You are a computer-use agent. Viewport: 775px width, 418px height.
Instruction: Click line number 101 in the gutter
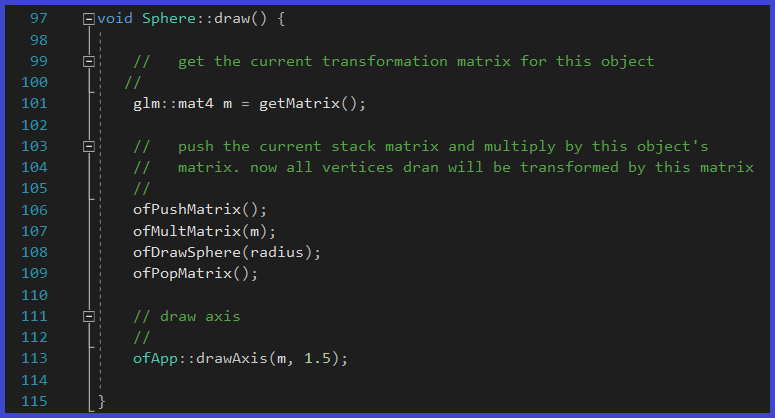point(34,104)
